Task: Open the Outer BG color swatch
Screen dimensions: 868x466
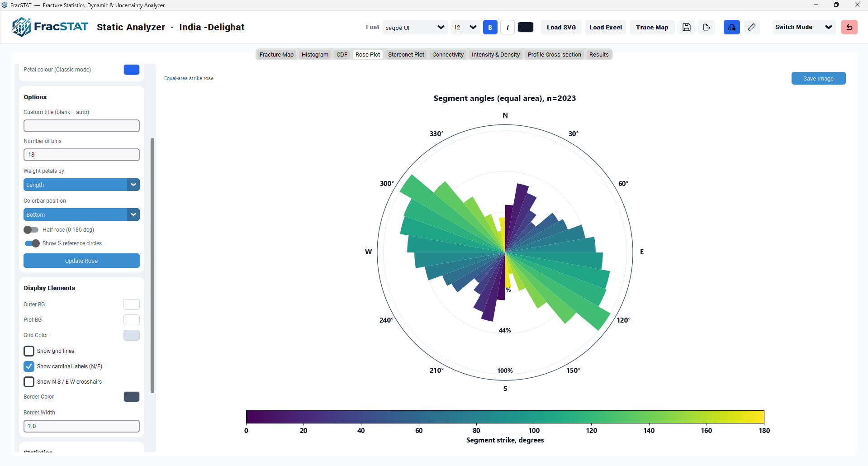Action: 132,304
